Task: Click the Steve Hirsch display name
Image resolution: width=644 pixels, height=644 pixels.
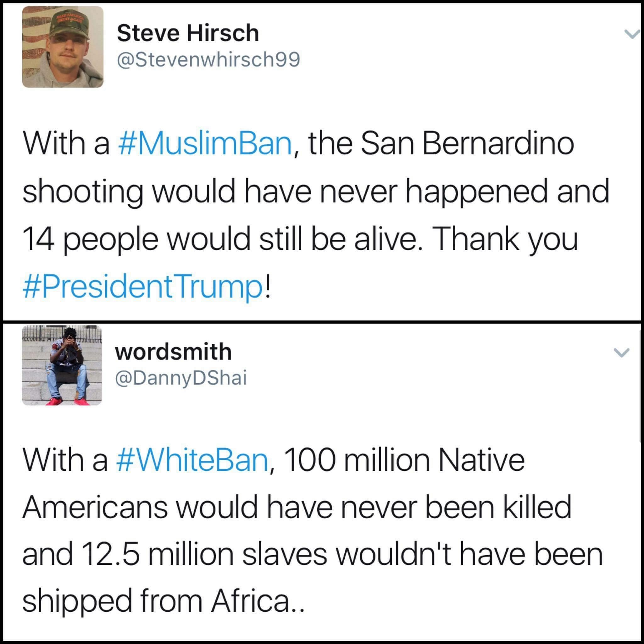Action: (188, 33)
